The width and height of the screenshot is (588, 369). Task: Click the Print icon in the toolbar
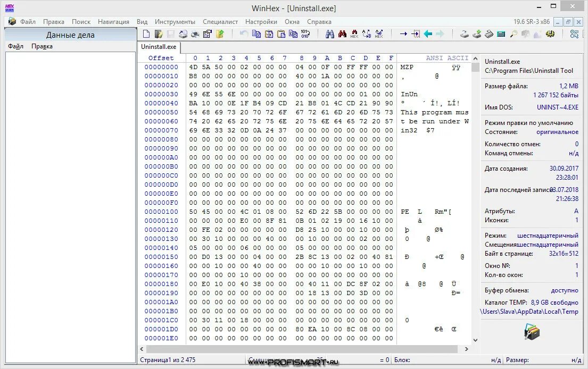coord(195,34)
